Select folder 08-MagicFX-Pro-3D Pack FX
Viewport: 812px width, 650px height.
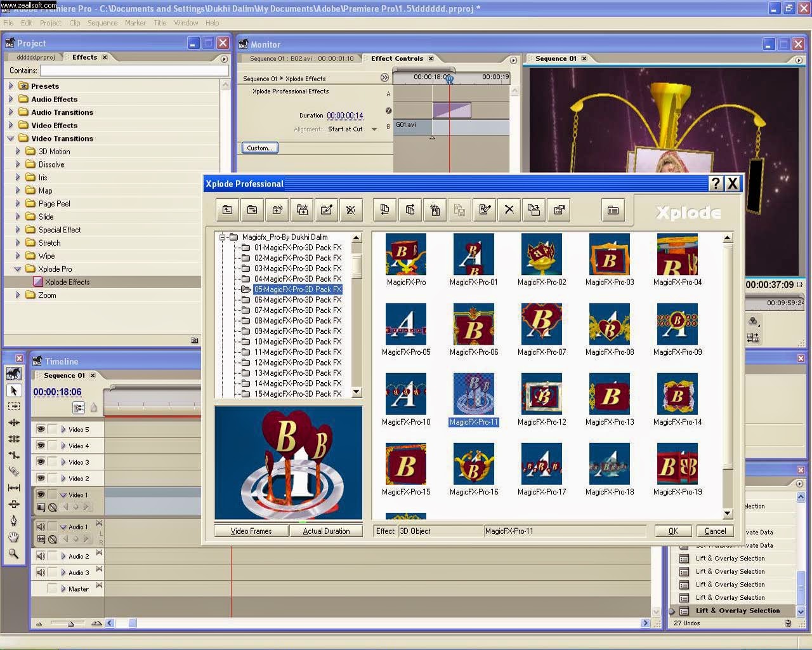[x=298, y=321]
